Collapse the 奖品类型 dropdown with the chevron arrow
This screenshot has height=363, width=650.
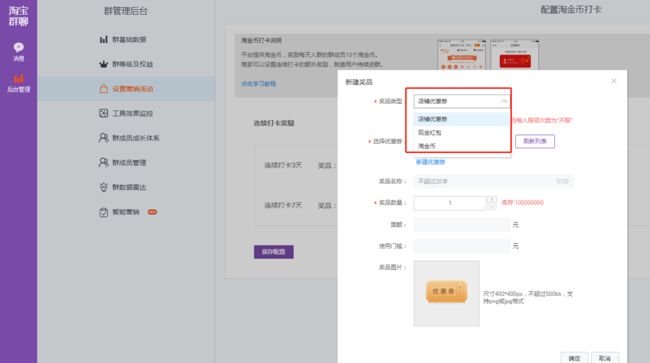tap(504, 101)
